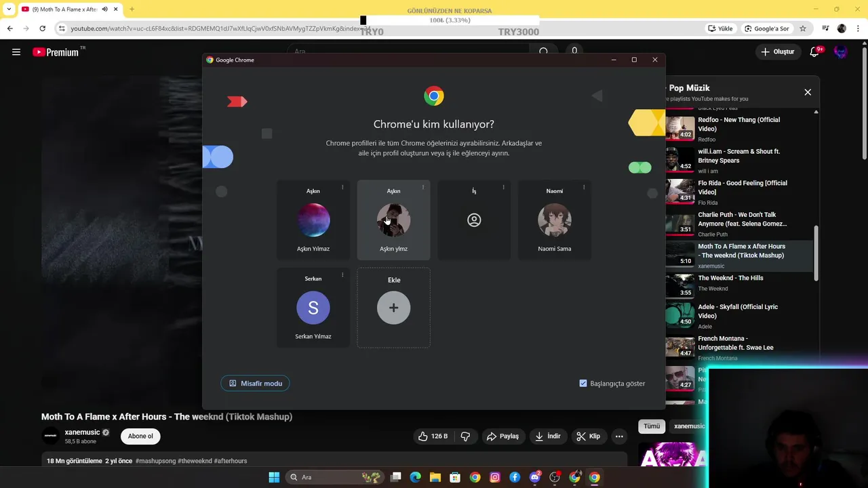Open more options menu on İş profile
The image size is (868, 488).
coord(503,188)
